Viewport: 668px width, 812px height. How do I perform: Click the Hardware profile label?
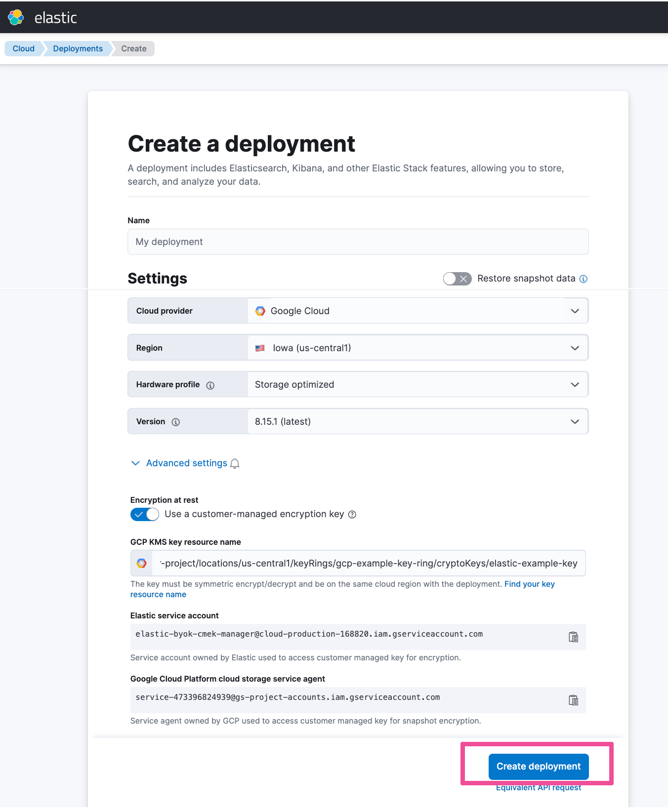click(168, 385)
